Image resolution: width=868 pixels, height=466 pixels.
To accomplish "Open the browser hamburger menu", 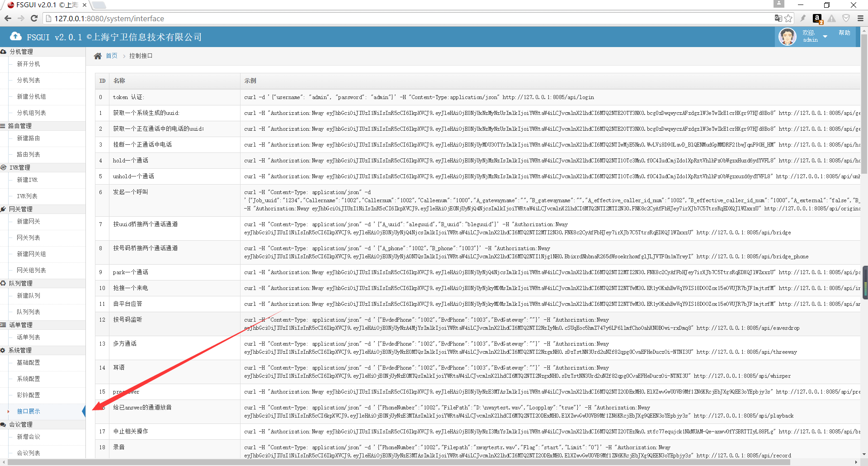I will (x=860, y=19).
